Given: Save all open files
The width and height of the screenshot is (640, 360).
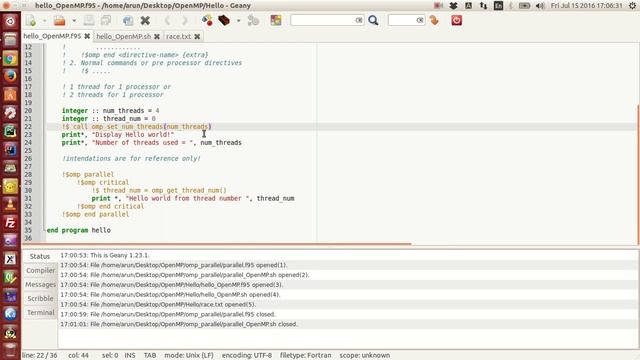Looking at the screenshot, I should point(106,20).
